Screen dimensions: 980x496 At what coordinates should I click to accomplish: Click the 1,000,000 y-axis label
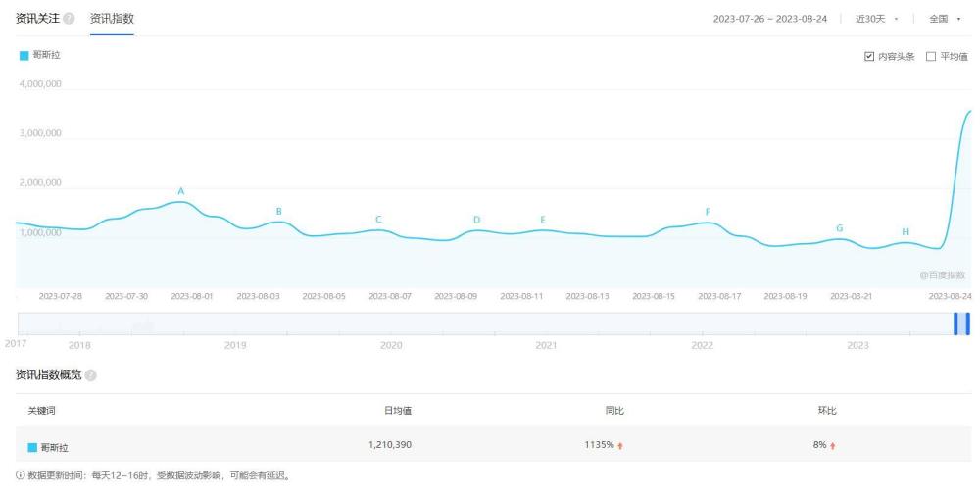click(x=40, y=232)
